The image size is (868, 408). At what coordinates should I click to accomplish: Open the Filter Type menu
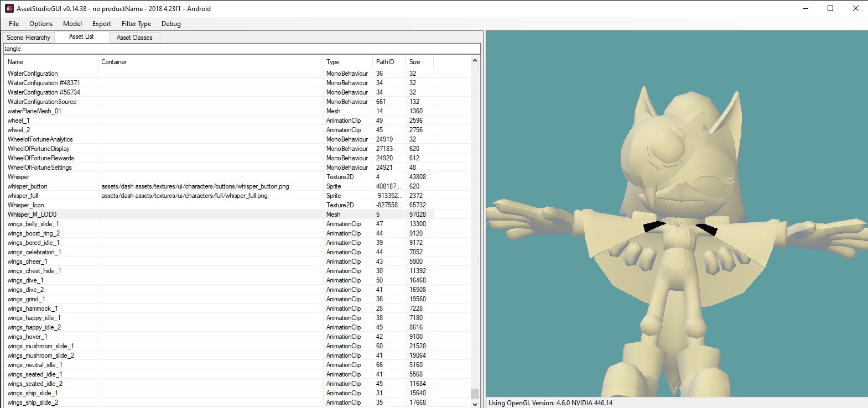[x=136, y=24]
